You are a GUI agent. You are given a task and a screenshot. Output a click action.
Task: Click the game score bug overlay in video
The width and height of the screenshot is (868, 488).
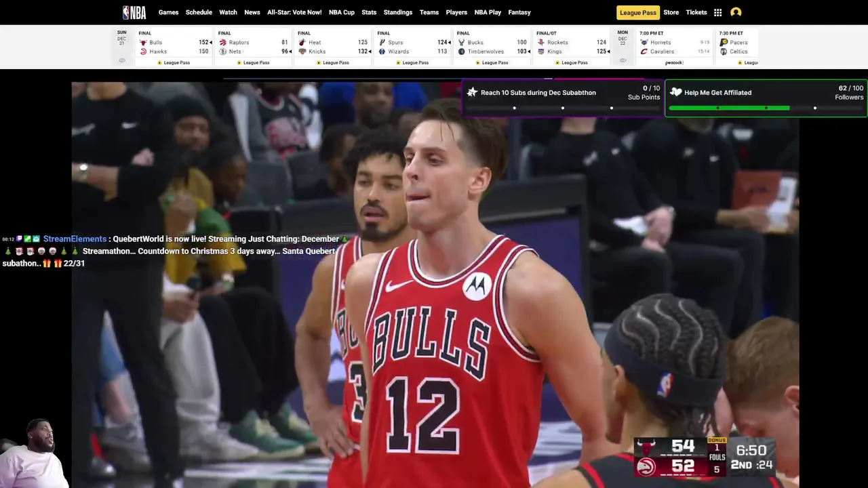(x=705, y=457)
